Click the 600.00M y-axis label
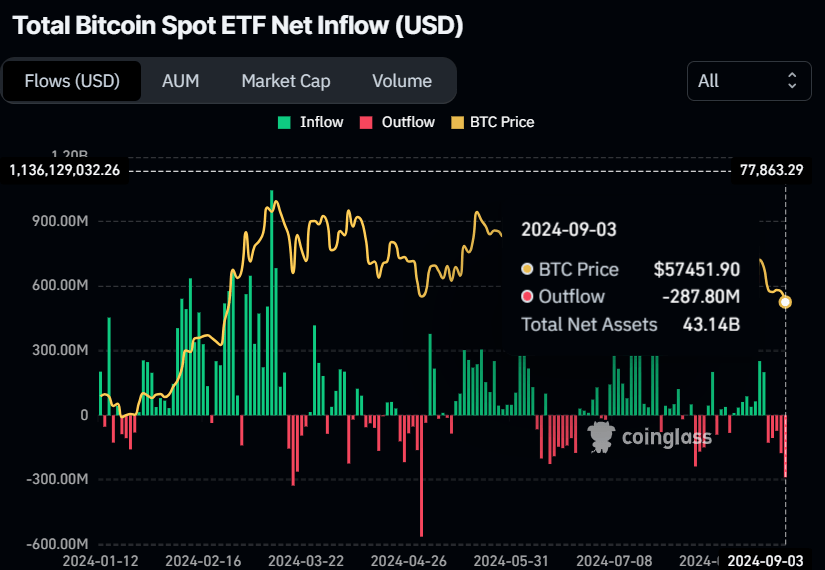825x570 pixels. [60, 285]
